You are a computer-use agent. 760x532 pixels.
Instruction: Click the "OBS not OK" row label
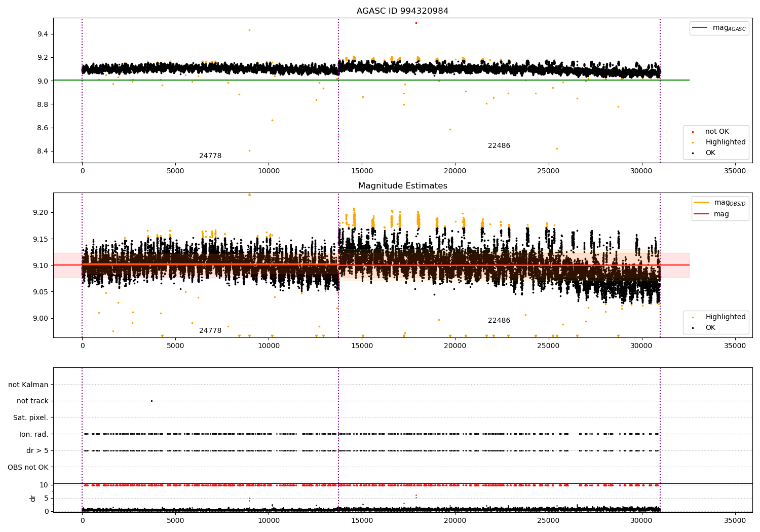tap(28, 467)
